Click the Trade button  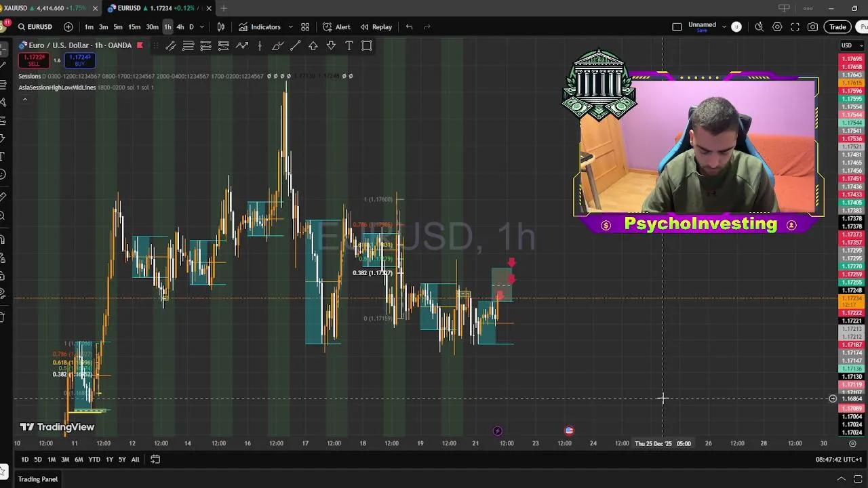pyautogui.click(x=837, y=27)
